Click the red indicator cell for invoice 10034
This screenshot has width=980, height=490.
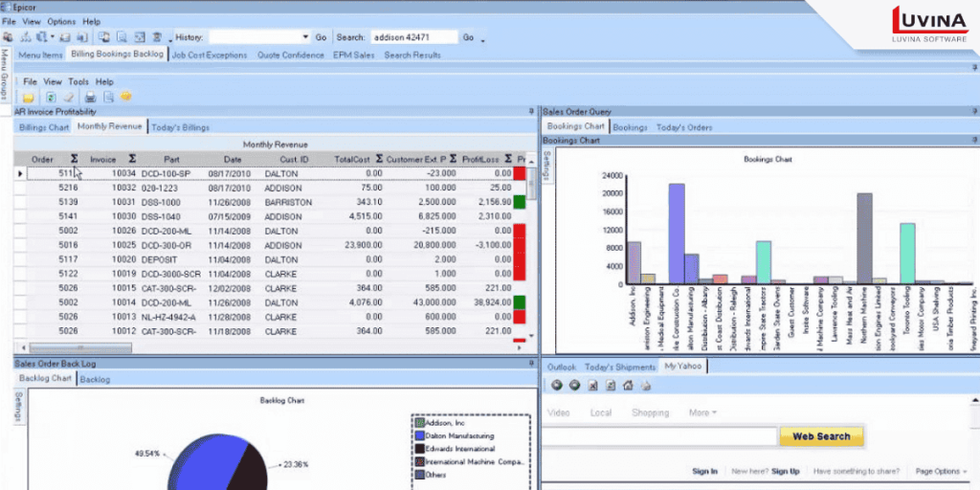(519, 173)
